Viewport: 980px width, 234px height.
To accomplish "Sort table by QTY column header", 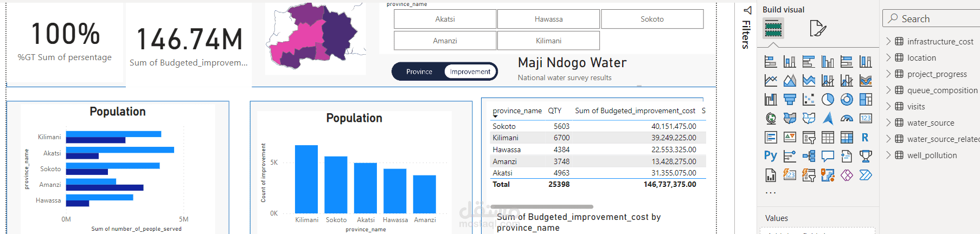I will (x=554, y=110).
